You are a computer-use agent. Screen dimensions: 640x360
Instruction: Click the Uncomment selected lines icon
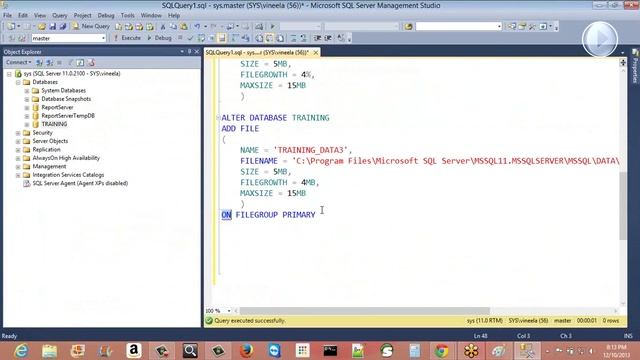coord(303,38)
